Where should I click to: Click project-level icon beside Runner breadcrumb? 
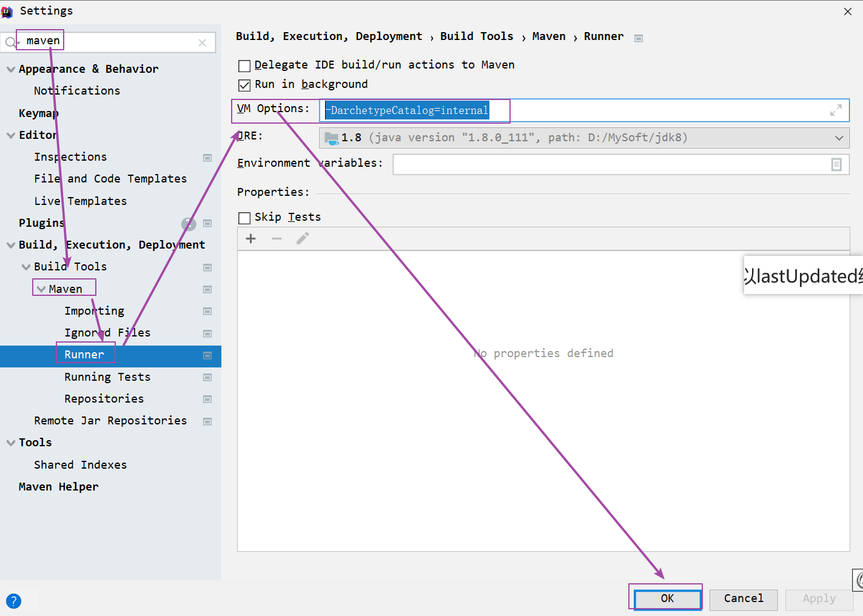click(x=639, y=38)
